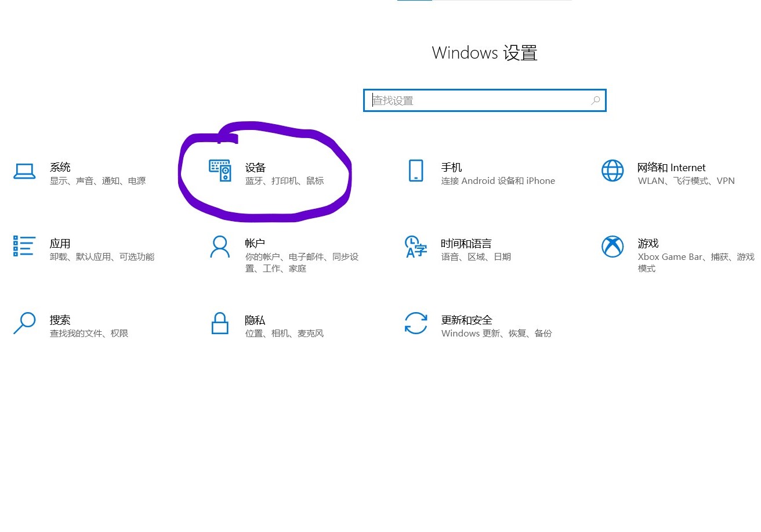The height and width of the screenshot is (532, 761).
Task: Select the 帐户 (Accounts) person icon
Action: coord(220,247)
